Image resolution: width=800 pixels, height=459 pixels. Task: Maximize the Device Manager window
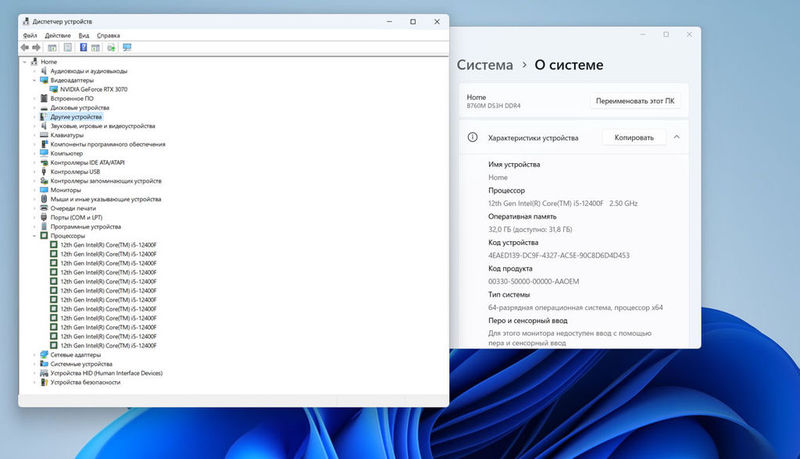tap(413, 21)
